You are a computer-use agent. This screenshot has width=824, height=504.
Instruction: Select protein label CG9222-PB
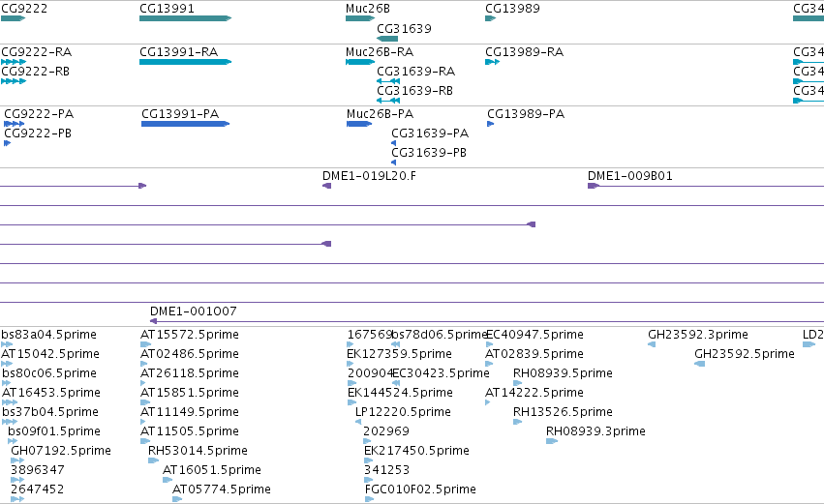pyautogui.click(x=38, y=133)
